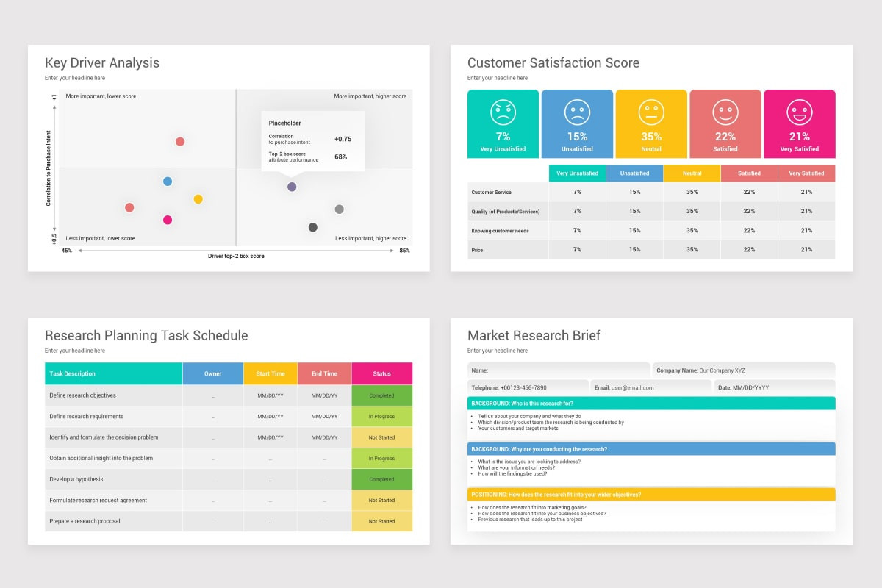Viewport: 882px width, 588px height.
Task: Click the Owner column header
Action: (213, 373)
